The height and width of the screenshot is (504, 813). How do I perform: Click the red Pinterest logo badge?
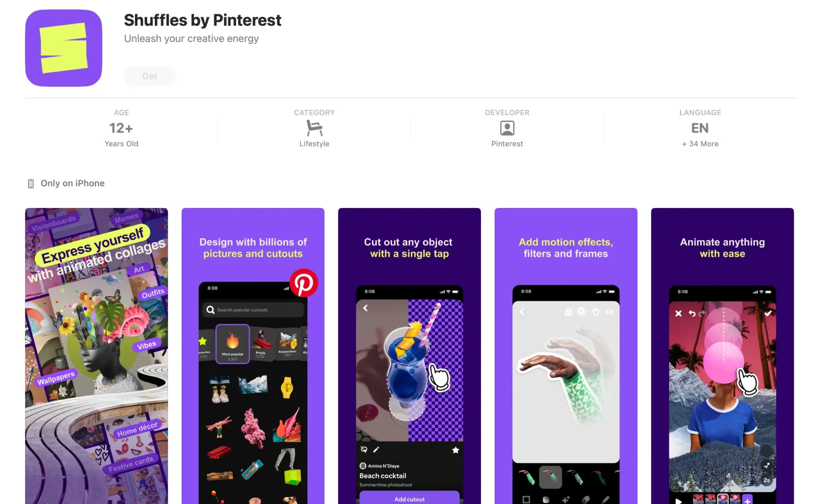click(304, 283)
